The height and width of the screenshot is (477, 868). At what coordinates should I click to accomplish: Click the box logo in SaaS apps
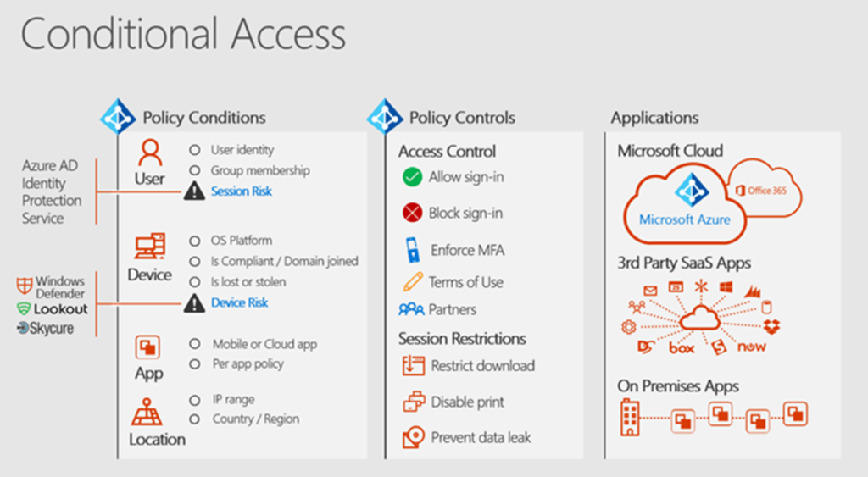click(x=682, y=348)
